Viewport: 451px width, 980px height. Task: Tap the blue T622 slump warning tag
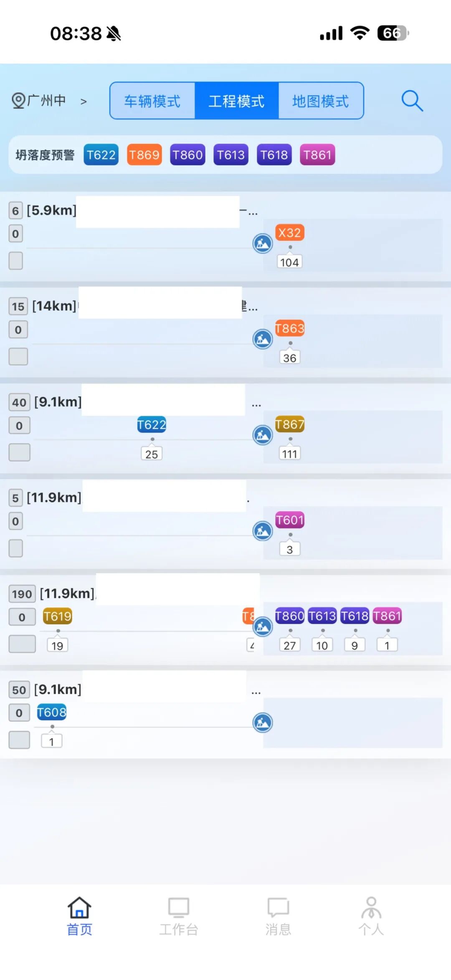click(x=101, y=155)
